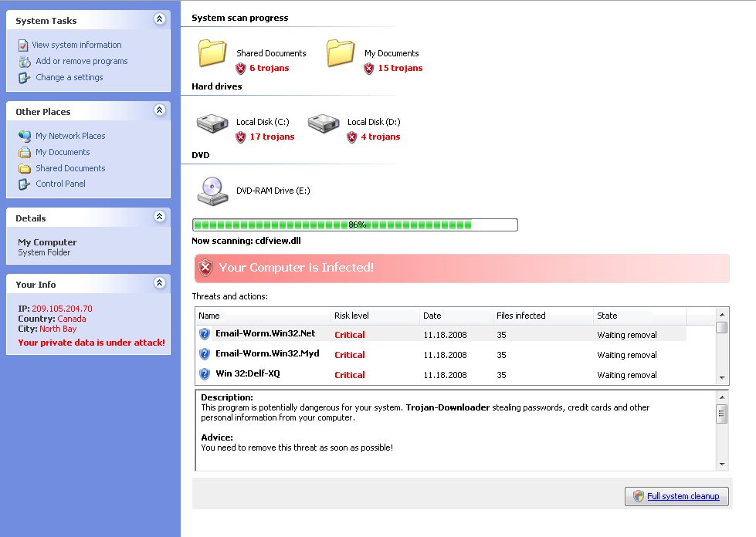Click the Change a settings icon
This screenshot has width=756, height=537.
(24, 77)
